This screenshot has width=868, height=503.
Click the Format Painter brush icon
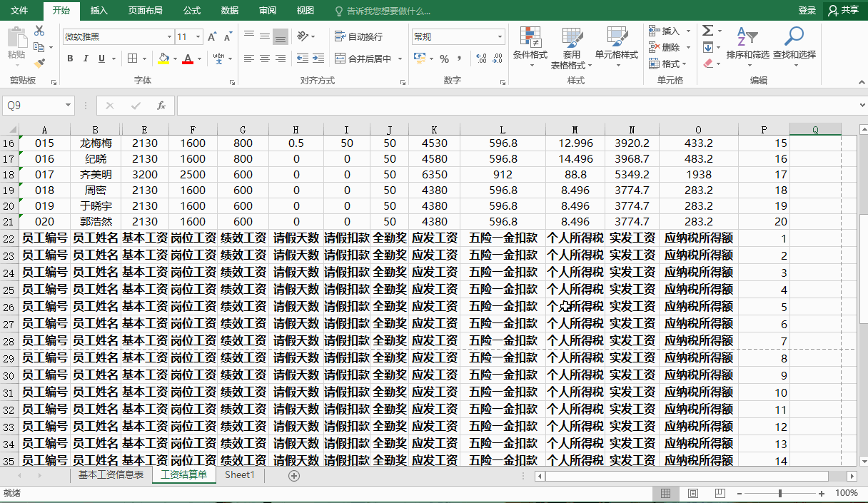(x=39, y=63)
